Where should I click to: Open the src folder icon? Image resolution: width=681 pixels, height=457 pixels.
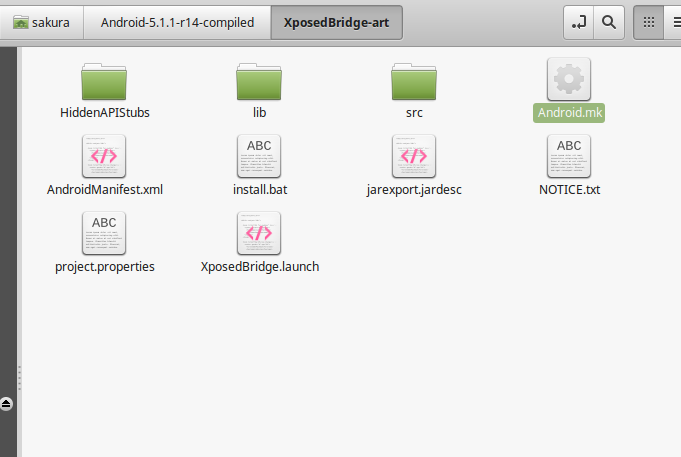pos(414,82)
